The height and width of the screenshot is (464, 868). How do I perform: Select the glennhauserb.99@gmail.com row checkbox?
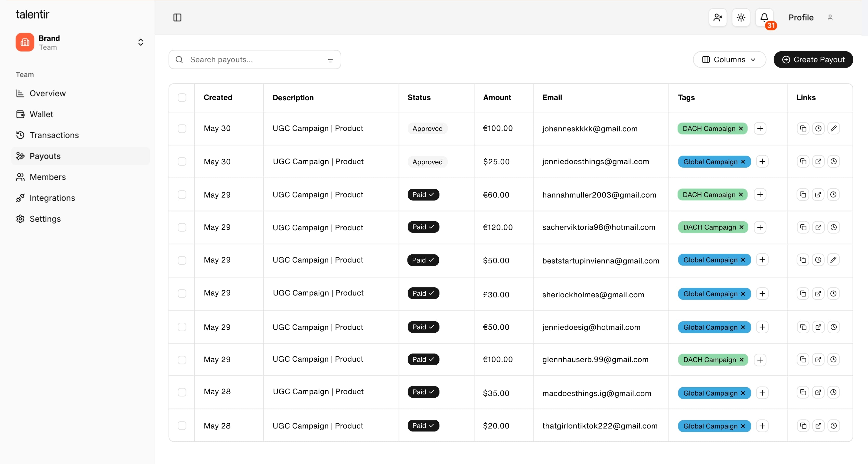click(x=182, y=360)
